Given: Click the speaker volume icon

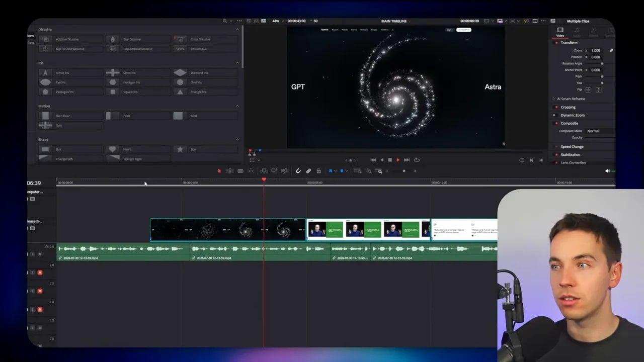Looking at the screenshot, I should [608, 171].
